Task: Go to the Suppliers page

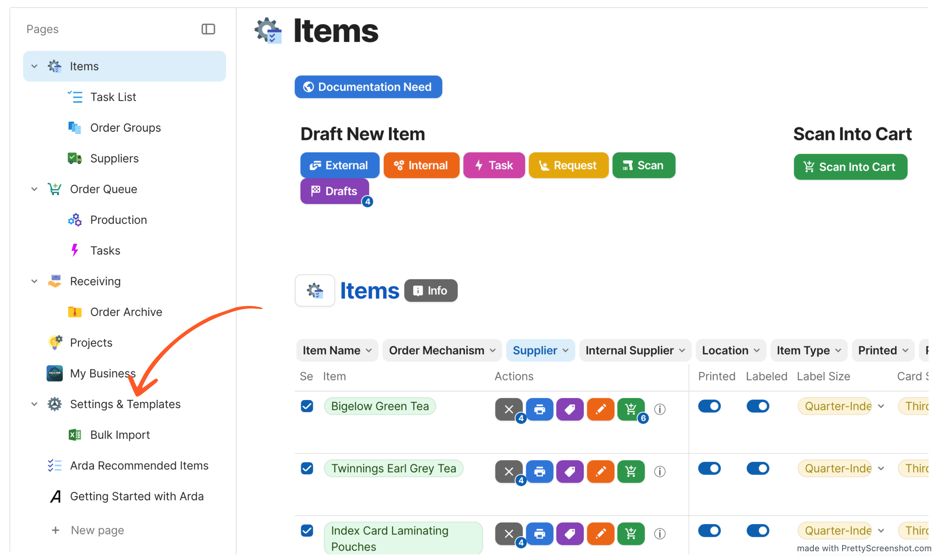Action: [114, 159]
